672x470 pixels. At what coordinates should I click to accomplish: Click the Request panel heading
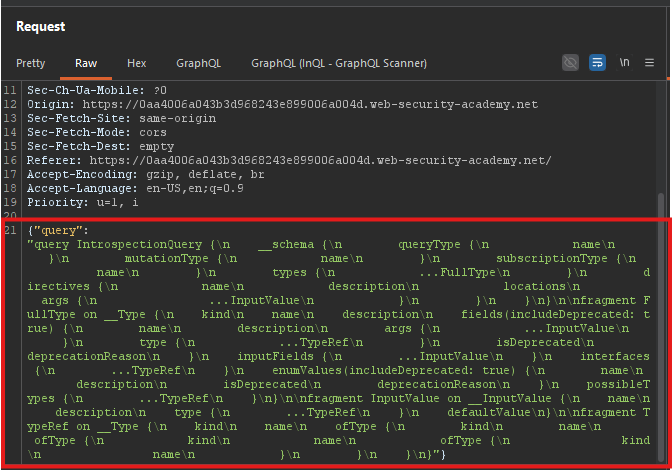pyautogui.click(x=41, y=27)
